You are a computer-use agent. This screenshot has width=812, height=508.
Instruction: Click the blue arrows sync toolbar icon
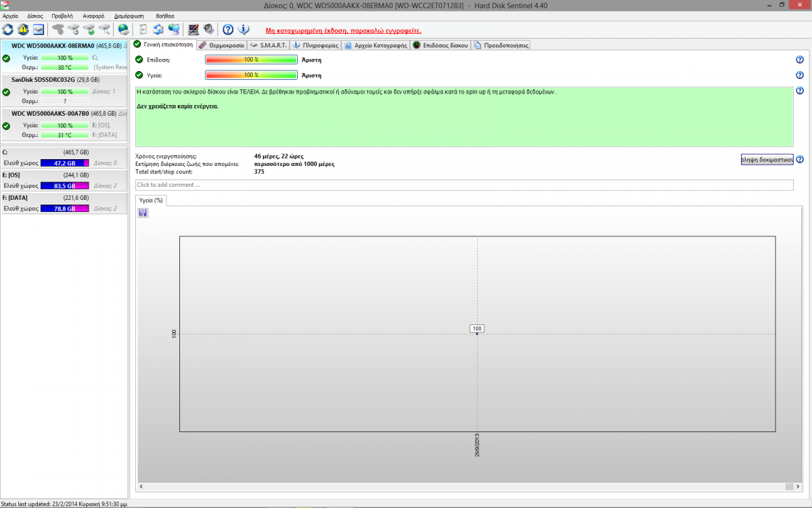158,29
